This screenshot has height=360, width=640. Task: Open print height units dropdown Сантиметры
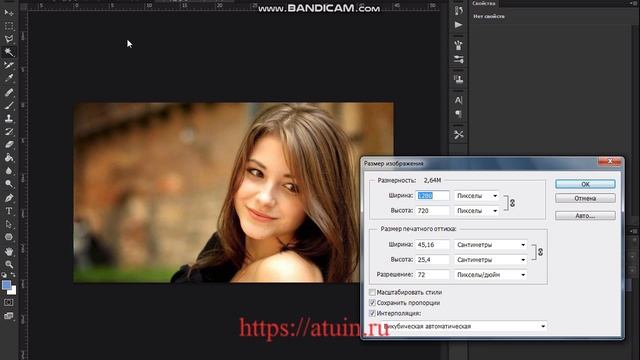tap(491, 260)
